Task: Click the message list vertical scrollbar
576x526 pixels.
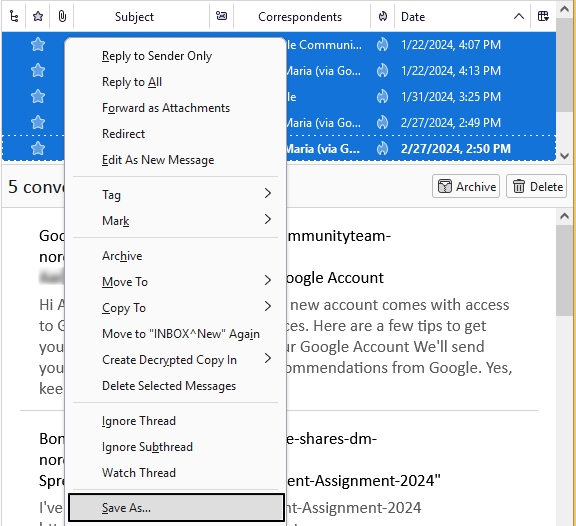Action: tap(565, 83)
